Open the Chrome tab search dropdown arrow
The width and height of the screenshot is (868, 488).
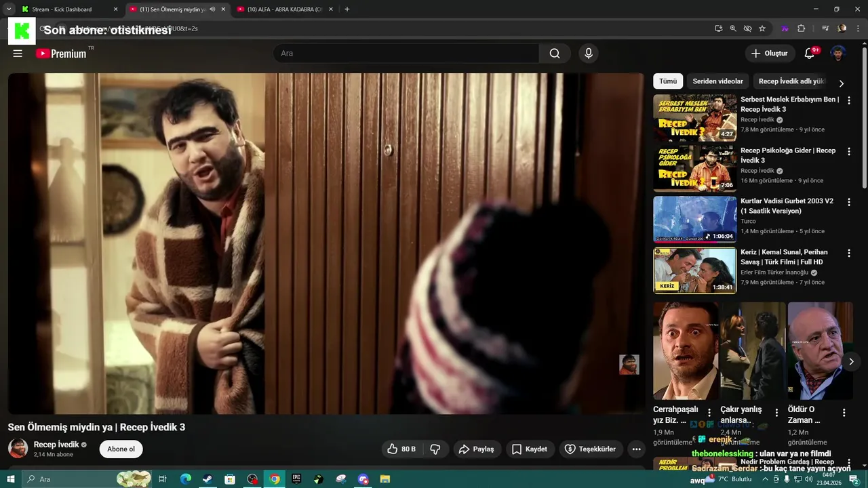[9, 9]
